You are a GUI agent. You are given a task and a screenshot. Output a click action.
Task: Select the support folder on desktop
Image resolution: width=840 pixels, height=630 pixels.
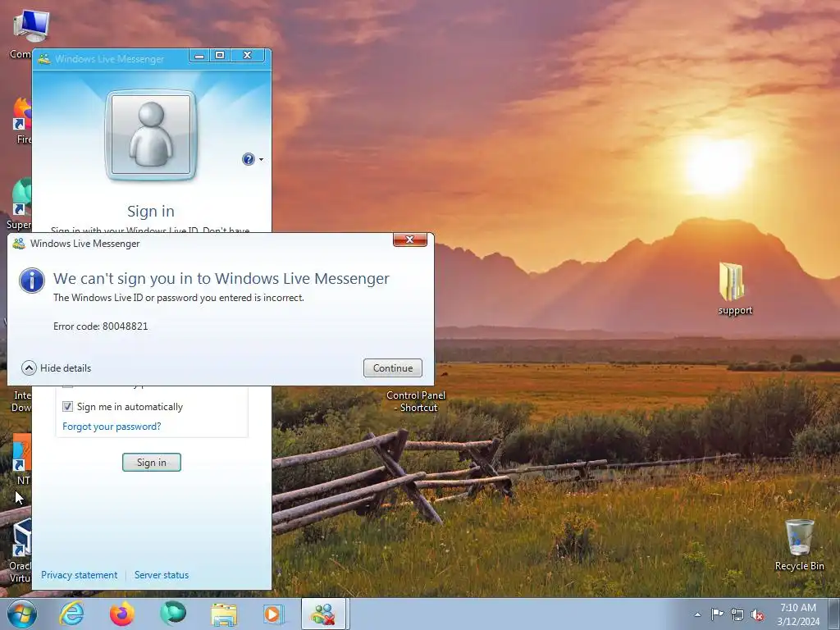pyautogui.click(x=734, y=290)
